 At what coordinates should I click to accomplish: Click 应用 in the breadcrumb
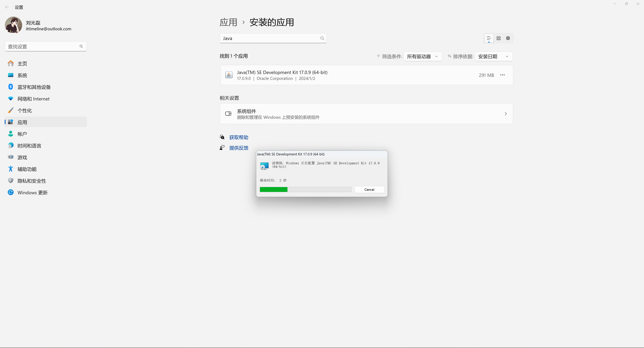coord(228,22)
